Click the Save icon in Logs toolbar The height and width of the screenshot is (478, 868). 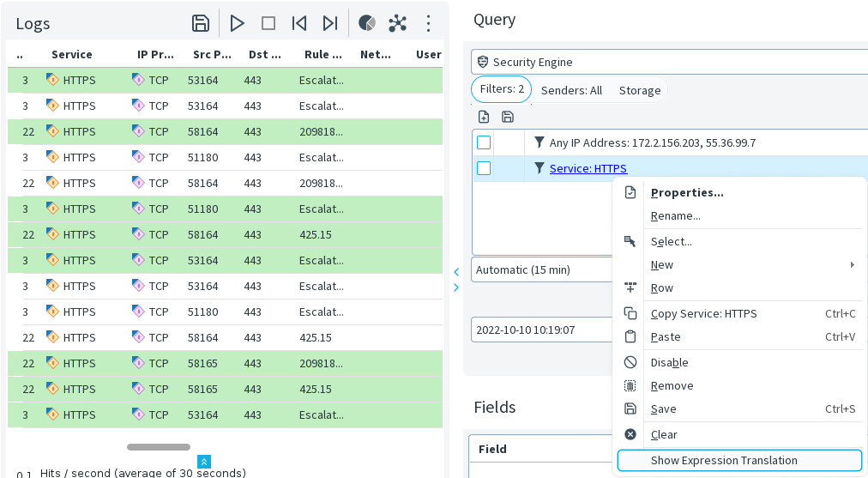coord(201,23)
